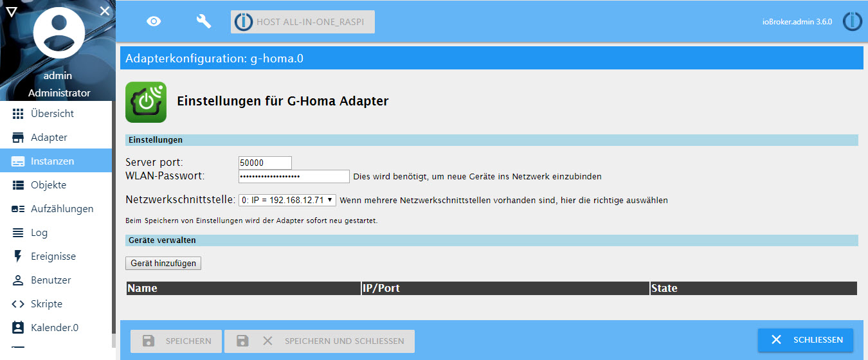868x360 pixels.
Task: Open the Netzwerkschnittstelle dropdown
Action: pos(287,200)
